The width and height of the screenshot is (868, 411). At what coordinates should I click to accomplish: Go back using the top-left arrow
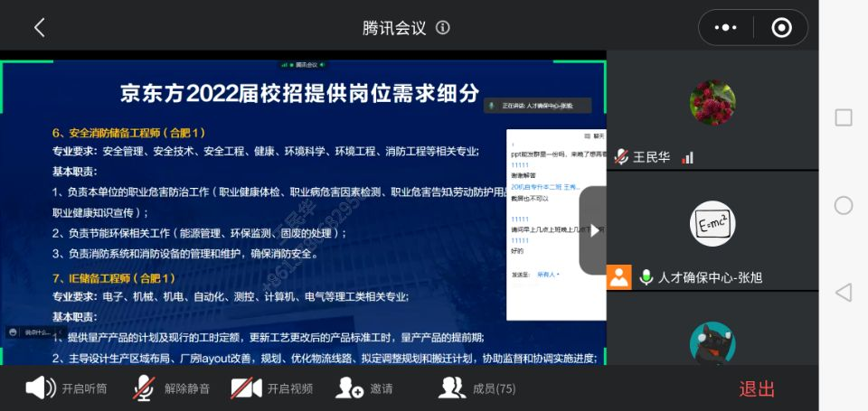[x=39, y=27]
